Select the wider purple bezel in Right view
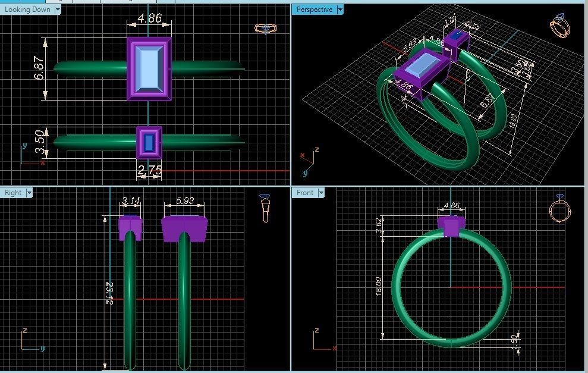The width and height of the screenshot is (588, 373). pyautogui.click(x=184, y=229)
